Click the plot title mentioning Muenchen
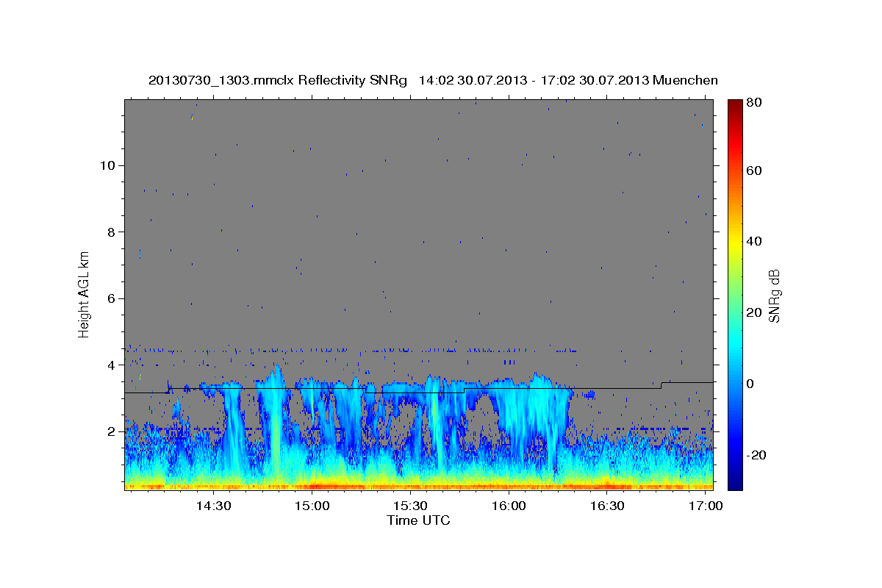The image size is (882, 588). tap(433, 80)
